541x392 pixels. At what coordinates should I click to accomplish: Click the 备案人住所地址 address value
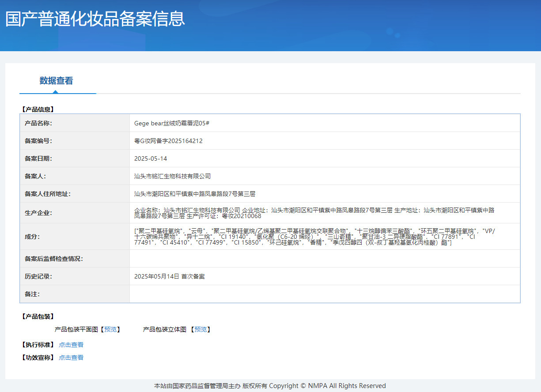click(195, 194)
